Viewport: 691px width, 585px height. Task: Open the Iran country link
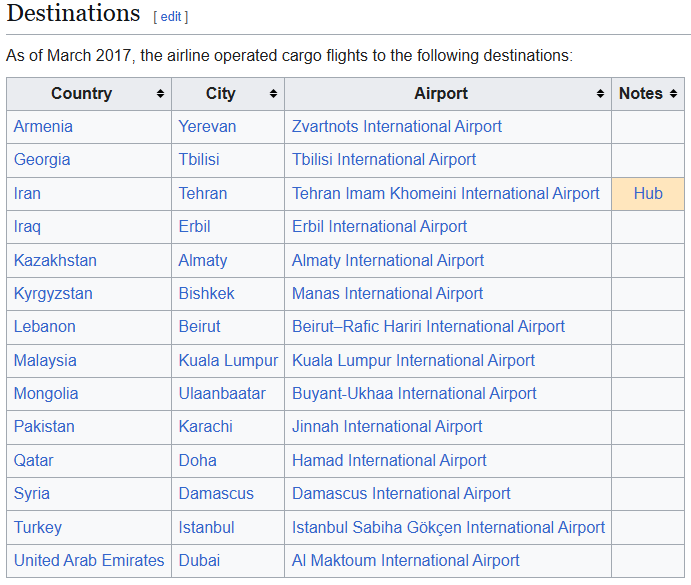click(27, 194)
